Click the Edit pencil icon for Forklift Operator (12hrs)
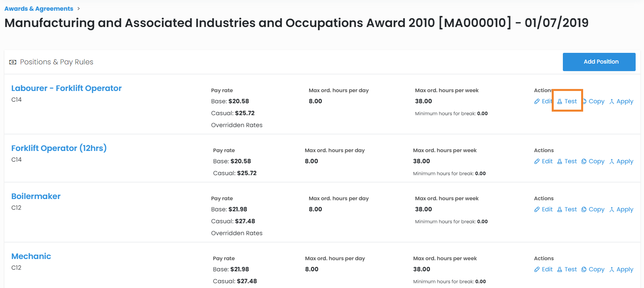The width and height of the screenshot is (644, 288). point(537,161)
